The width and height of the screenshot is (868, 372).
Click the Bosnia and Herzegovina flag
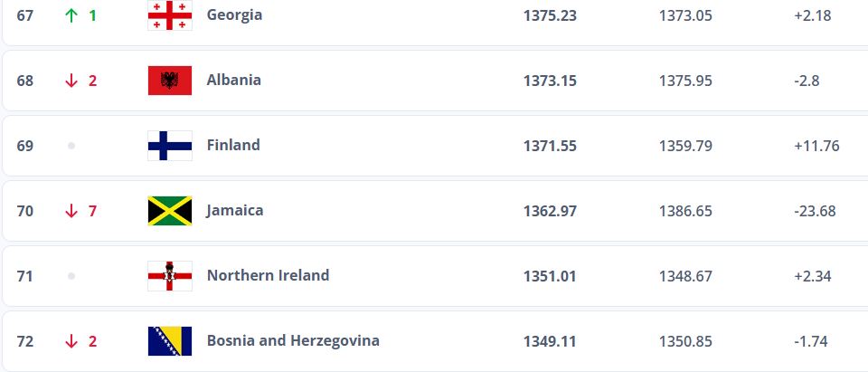[170, 341]
